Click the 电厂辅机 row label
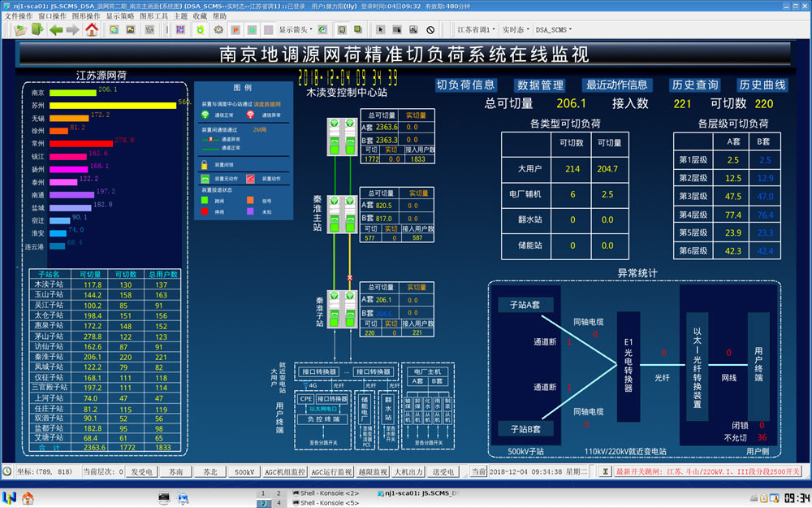Viewport: 812px width, 508px height. pos(525,194)
